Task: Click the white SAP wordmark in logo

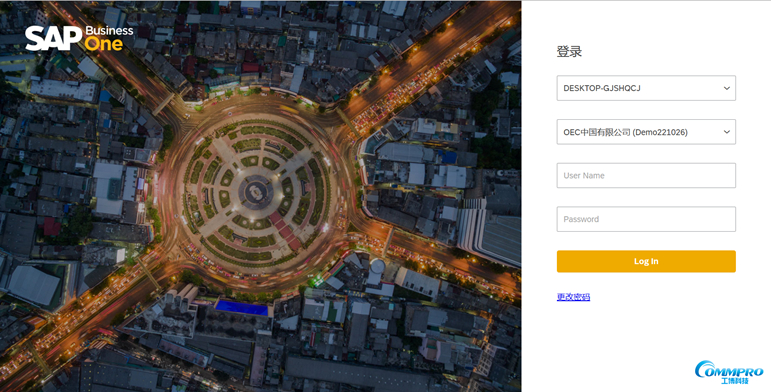Action: tap(54, 39)
